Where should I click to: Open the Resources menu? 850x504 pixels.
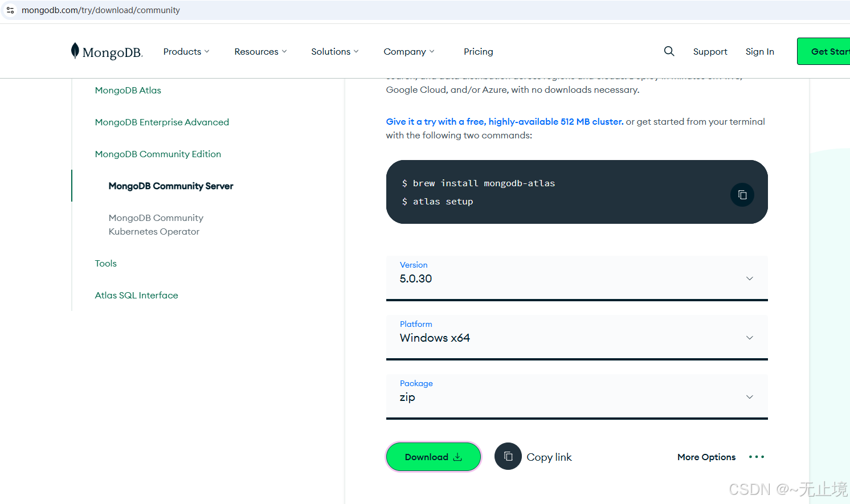pos(260,51)
